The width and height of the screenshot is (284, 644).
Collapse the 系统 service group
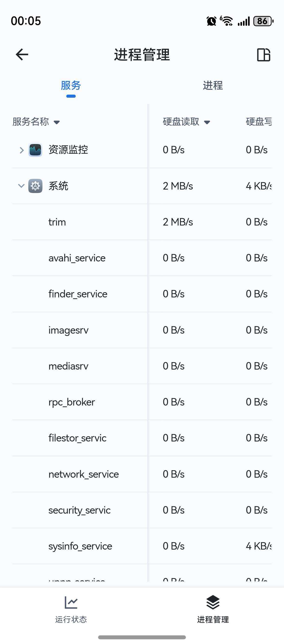click(x=21, y=186)
